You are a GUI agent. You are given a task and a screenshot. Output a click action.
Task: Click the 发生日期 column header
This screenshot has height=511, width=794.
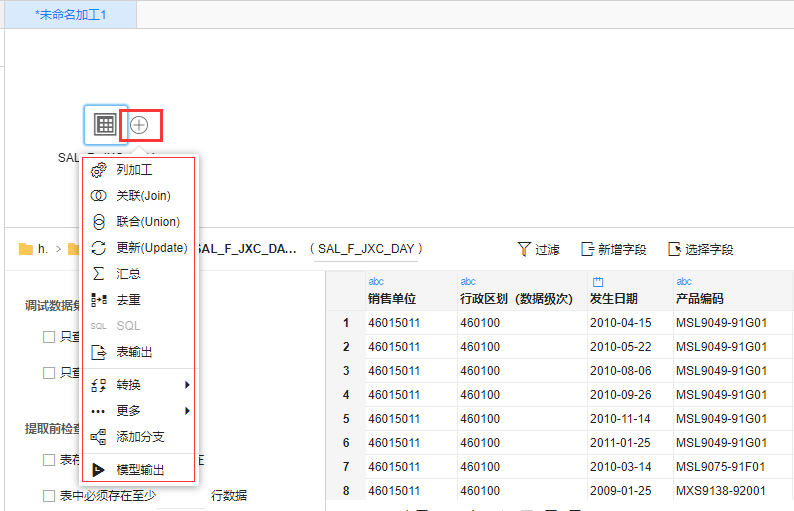(x=613, y=299)
